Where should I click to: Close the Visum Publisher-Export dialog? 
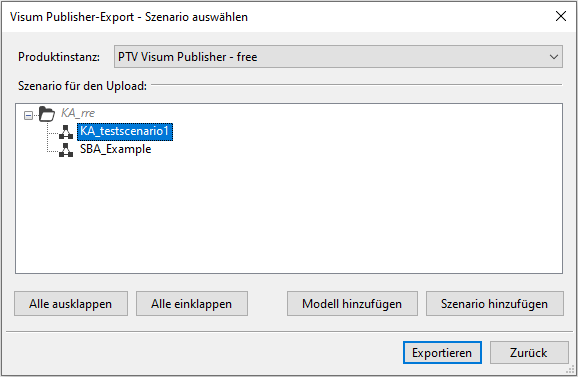[x=561, y=16]
